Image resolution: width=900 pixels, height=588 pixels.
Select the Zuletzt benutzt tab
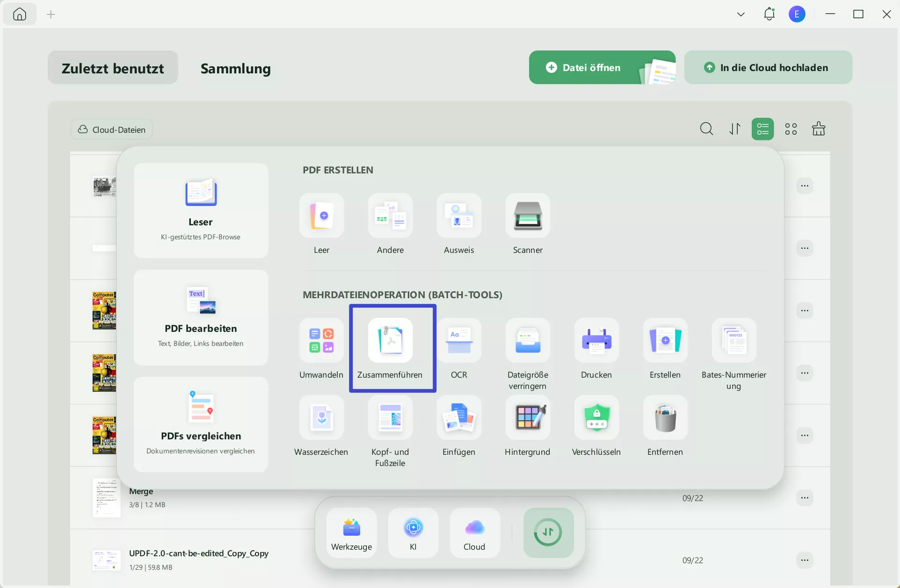point(113,68)
